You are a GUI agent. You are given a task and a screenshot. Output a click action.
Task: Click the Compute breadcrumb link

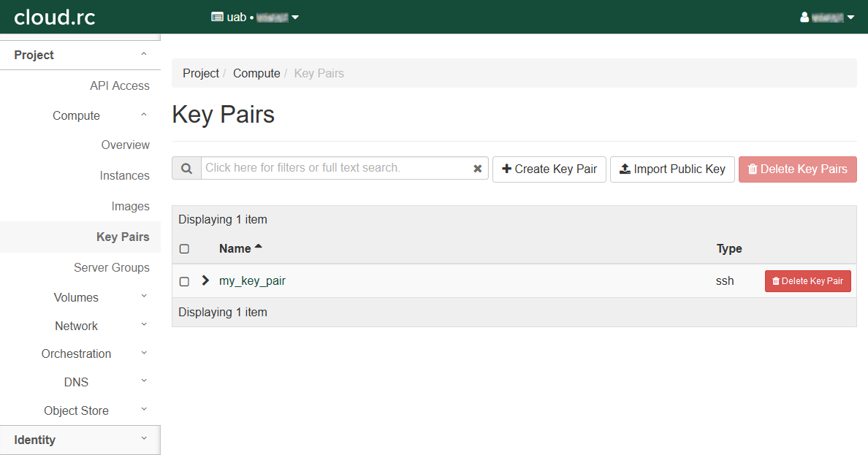point(256,73)
